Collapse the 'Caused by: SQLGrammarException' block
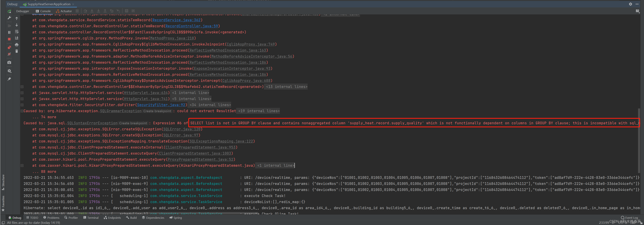Image resolution: width=644 pixels, height=225 pixels. pyautogui.click(x=22, y=111)
